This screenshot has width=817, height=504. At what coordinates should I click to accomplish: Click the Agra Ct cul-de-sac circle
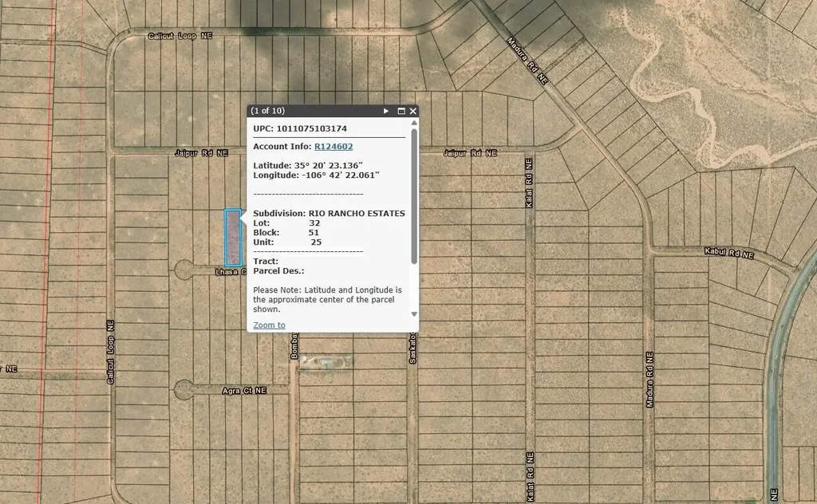tap(184, 390)
